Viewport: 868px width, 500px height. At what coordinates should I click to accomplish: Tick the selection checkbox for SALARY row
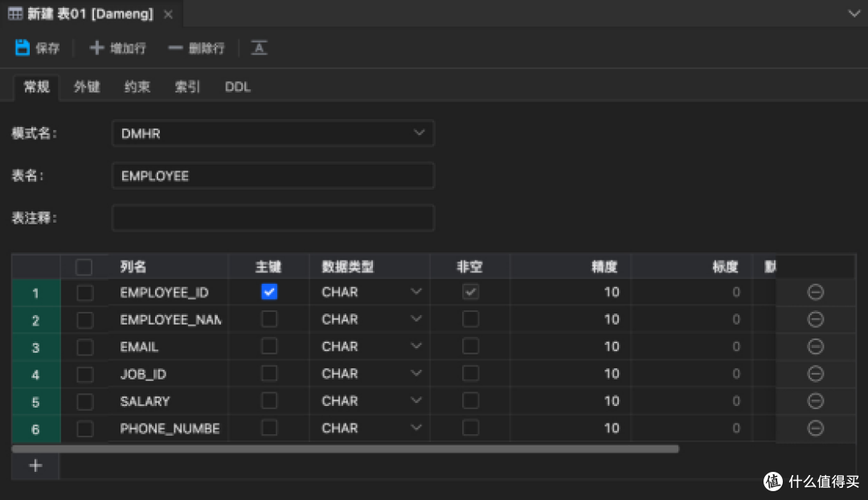(x=84, y=401)
